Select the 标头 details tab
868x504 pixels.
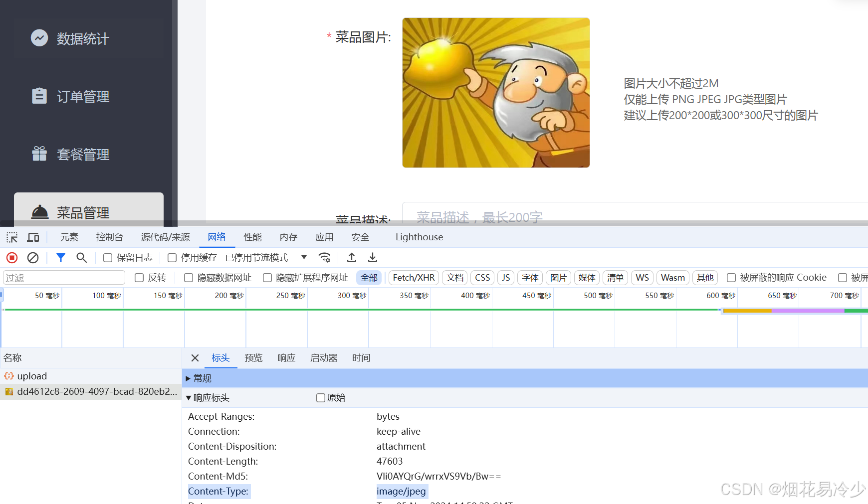click(x=220, y=358)
